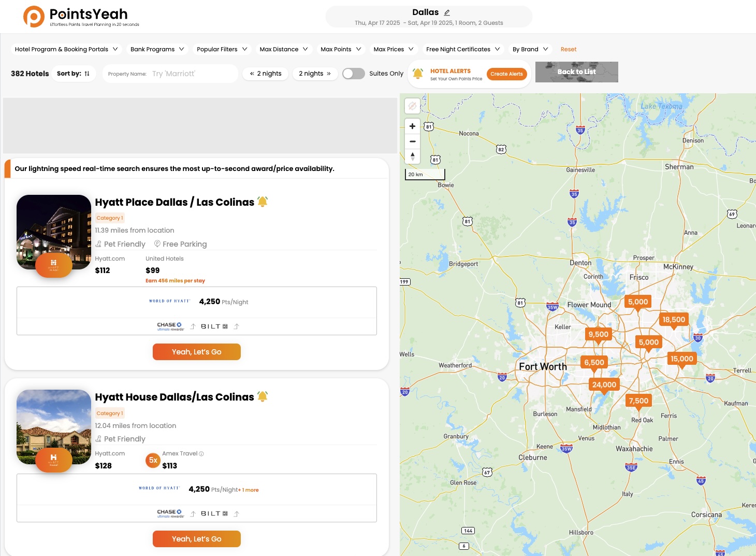Image resolution: width=756 pixels, height=556 pixels.
Task: Click the Create Alerts button
Action: [506, 74]
